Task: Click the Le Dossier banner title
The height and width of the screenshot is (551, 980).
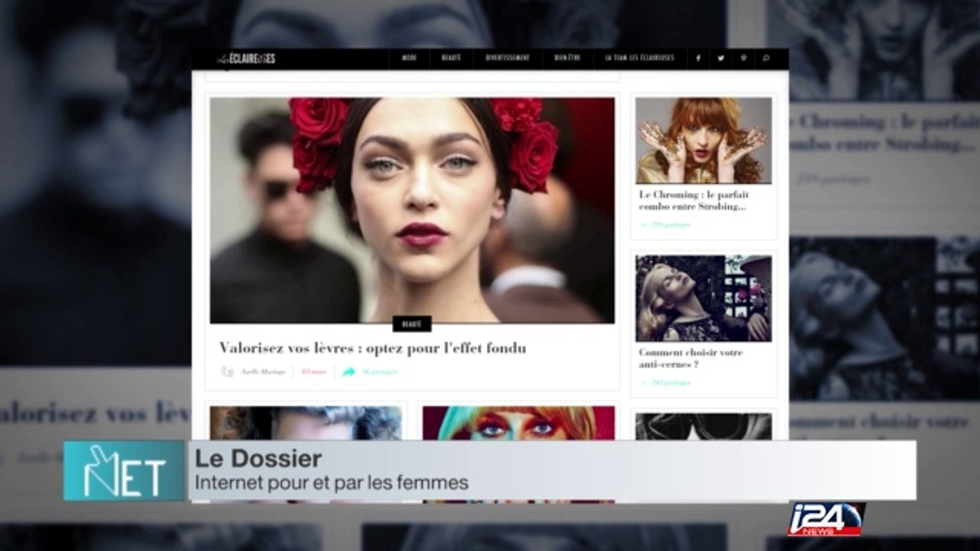Action: [258, 458]
